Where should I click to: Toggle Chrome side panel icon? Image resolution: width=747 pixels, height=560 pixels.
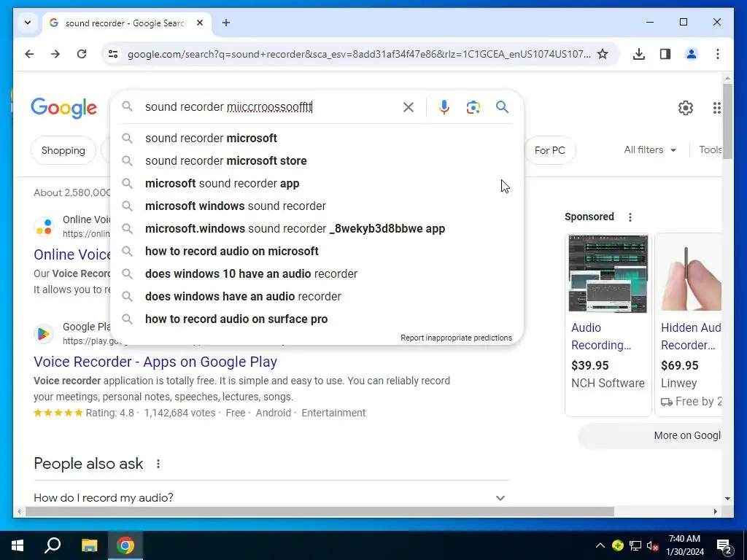click(665, 54)
